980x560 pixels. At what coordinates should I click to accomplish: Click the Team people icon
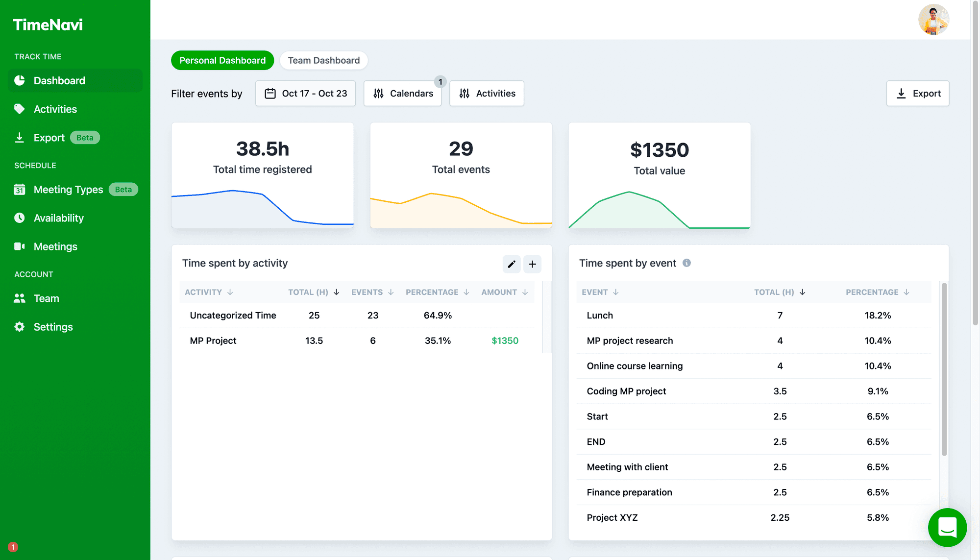pos(20,298)
